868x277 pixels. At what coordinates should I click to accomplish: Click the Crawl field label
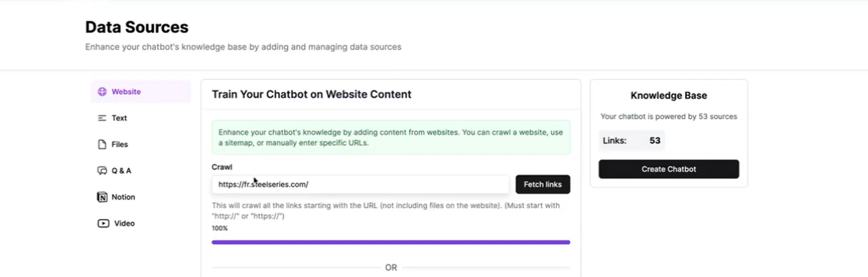click(222, 167)
